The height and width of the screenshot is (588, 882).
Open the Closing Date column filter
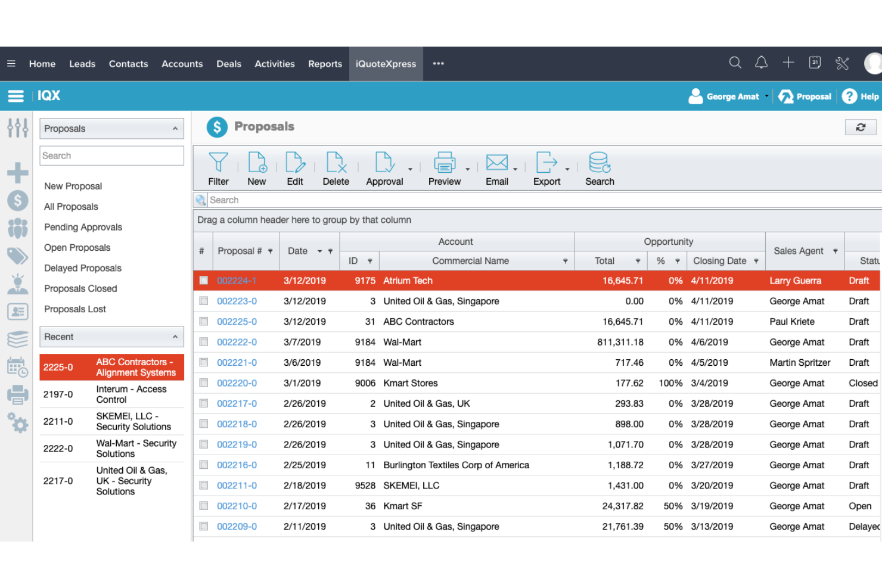coord(756,261)
